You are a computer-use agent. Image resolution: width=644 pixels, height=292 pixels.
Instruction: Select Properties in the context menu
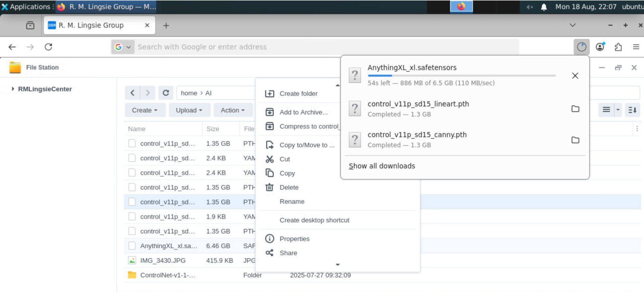point(294,239)
